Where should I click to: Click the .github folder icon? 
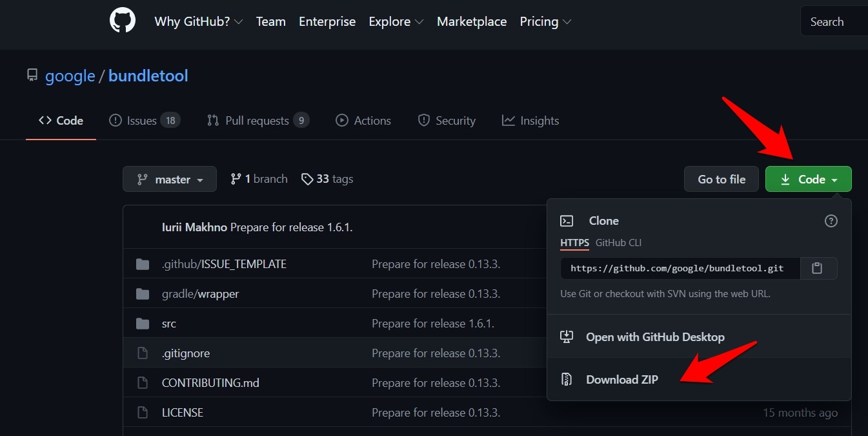pyautogui.click(x=143, y=264)
